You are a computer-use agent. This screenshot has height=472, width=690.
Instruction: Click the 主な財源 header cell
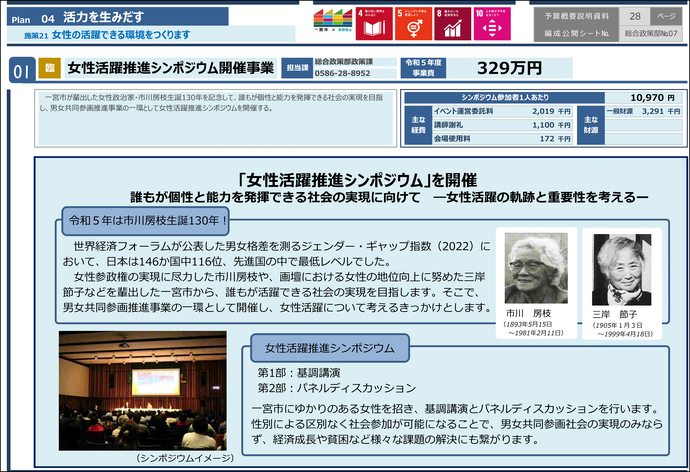click(x=591, y=125)
